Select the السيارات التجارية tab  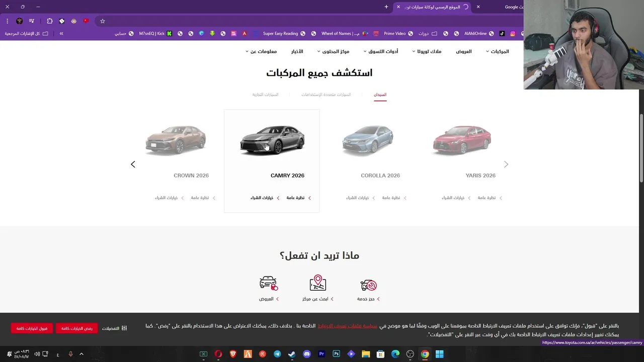(x=265, y=95)
